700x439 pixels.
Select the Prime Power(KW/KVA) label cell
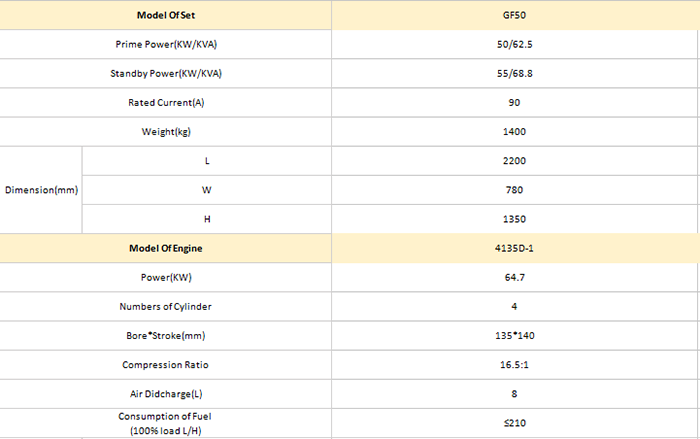[x=166, y=44]
